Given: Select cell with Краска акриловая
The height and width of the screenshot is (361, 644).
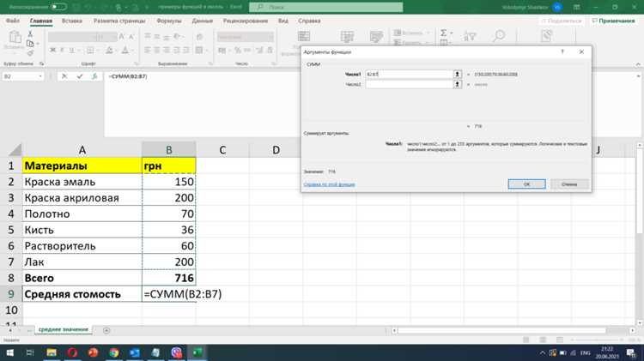Looking at the screenshot, I should 82,198.
